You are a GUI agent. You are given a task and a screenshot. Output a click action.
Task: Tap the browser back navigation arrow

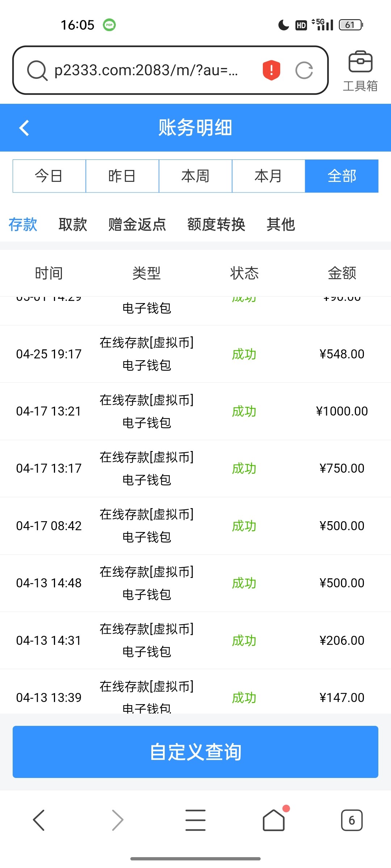tap(39, 820)
